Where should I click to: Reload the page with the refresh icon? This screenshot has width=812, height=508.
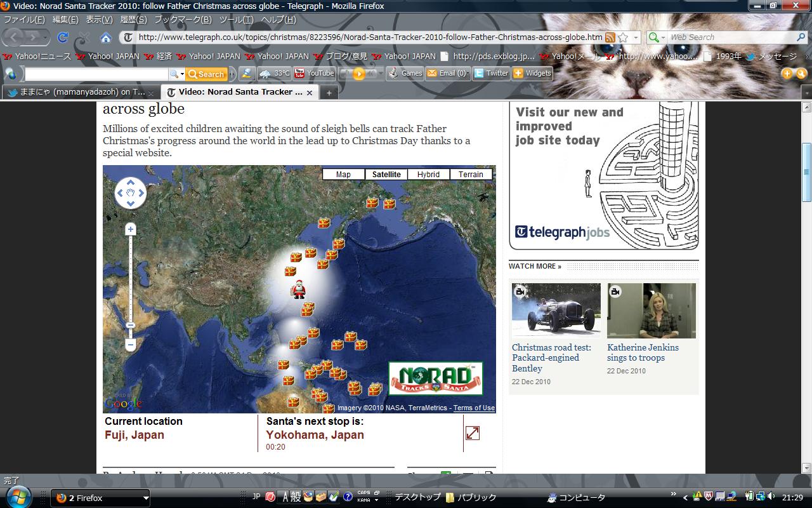pos(62,37)
